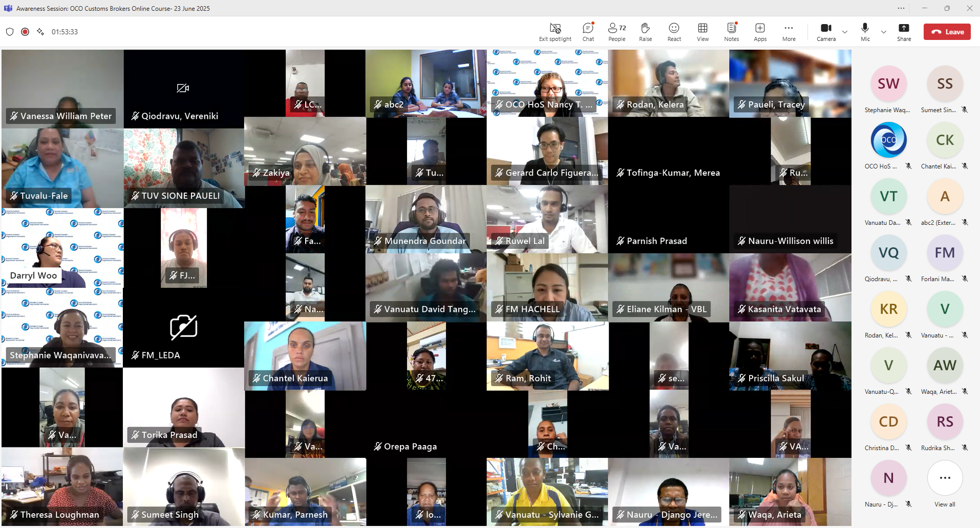The image size is (980, 528).
Task: Open the React emoji options
Action: (674, 32)
